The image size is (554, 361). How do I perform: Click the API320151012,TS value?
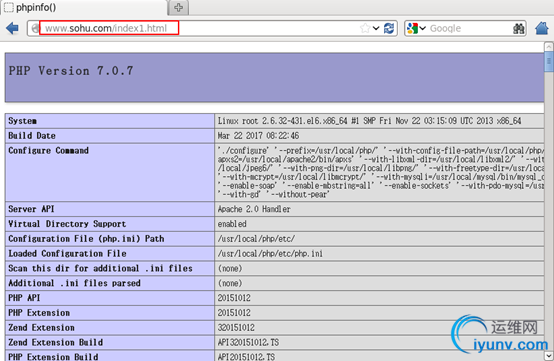248,343
